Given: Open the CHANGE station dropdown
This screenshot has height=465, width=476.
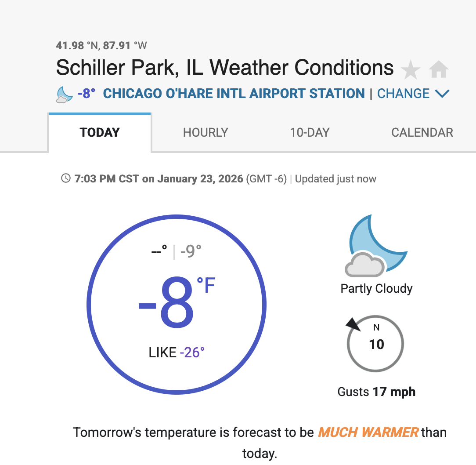Looking at the screenshot, I should pos(403,94).
